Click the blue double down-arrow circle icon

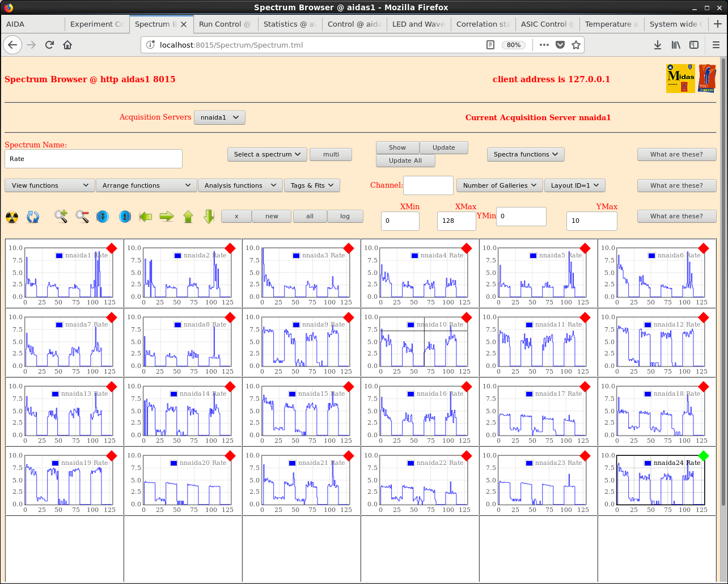click(103, 216)
